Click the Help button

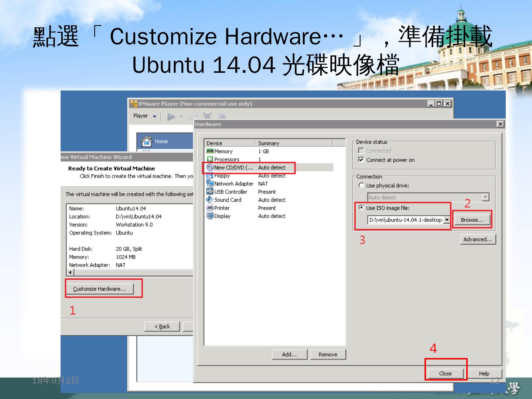[x=484, y=374]
